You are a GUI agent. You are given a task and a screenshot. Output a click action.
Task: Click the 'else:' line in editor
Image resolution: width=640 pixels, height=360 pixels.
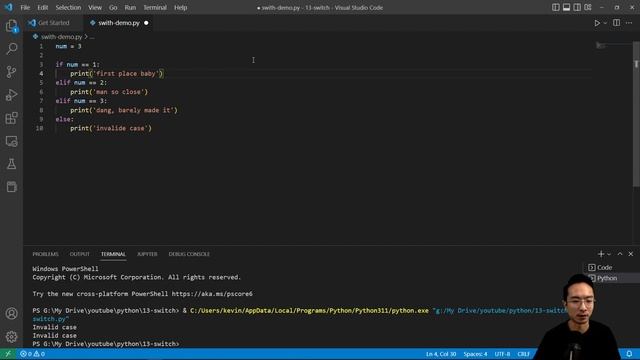(x=64, y=119)
